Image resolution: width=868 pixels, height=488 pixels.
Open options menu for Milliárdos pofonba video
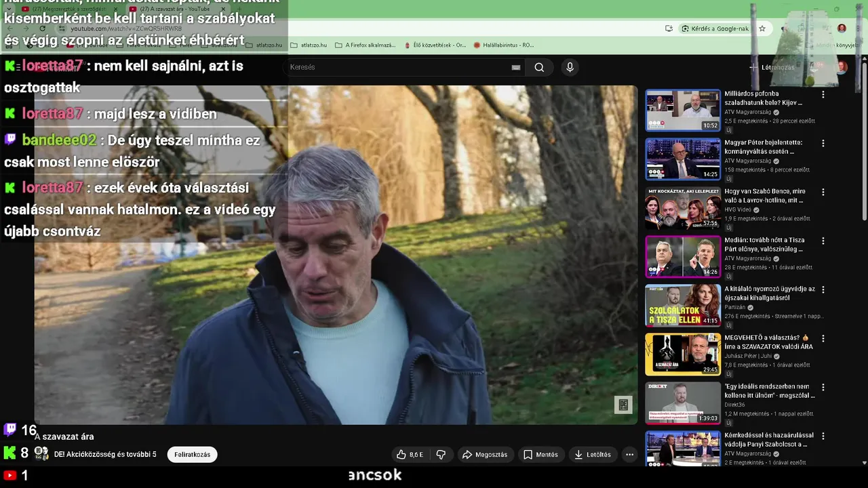[x=823, y=95]
